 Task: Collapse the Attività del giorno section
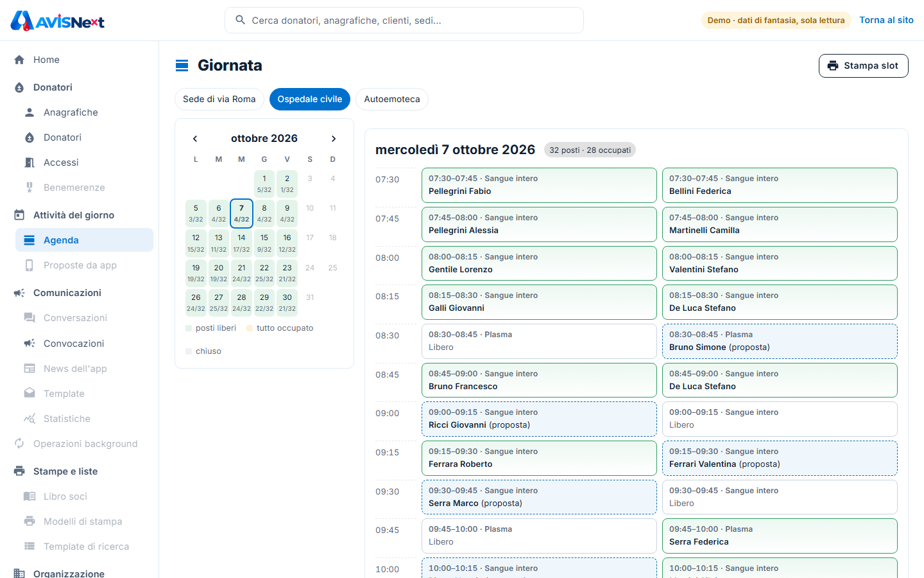80,215
